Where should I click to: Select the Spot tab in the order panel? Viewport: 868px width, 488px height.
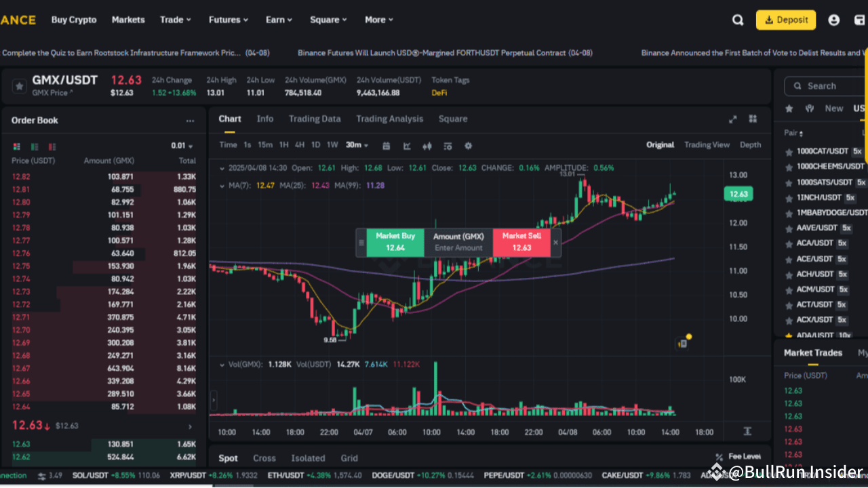click(x=228, y=458)
